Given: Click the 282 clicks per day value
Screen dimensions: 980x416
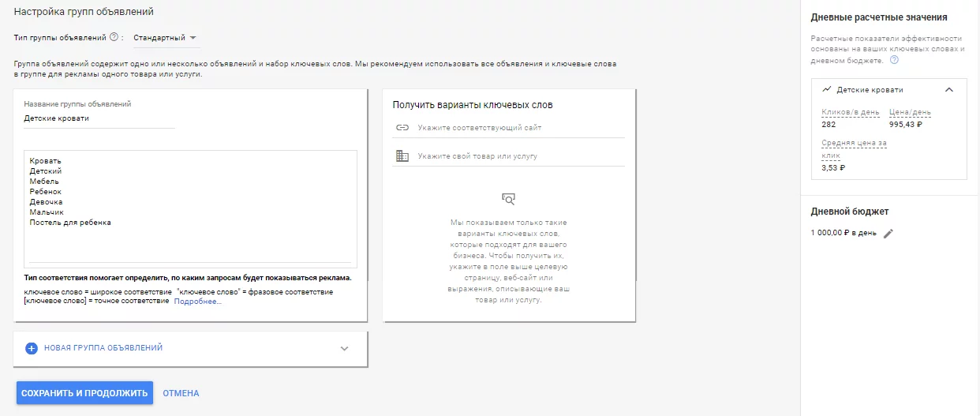Looking at the screenshot, I should [829, 125].
